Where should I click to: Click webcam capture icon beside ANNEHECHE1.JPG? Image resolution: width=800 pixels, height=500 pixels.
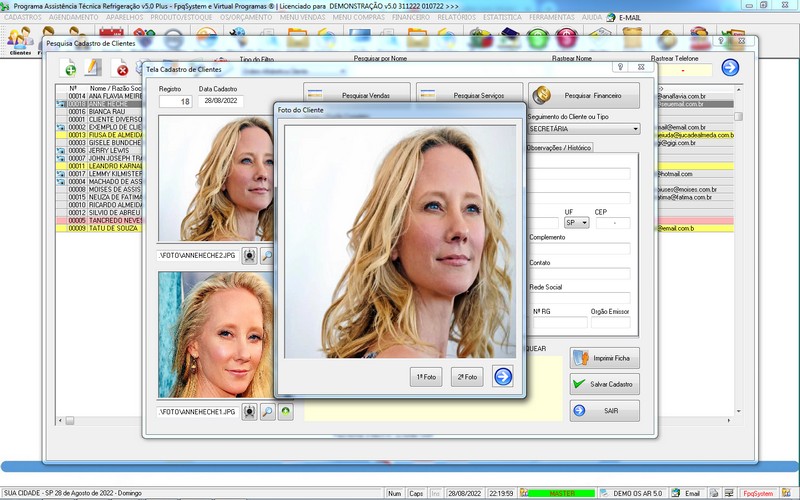point(249,412)
